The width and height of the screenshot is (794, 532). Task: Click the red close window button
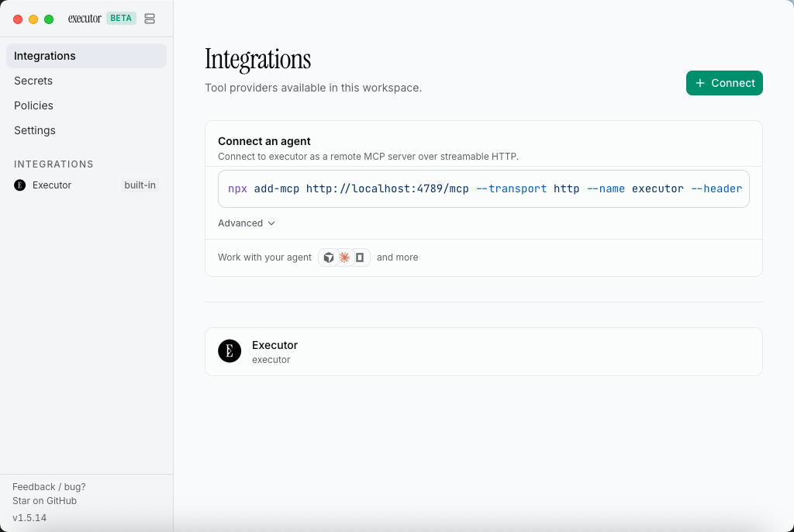(x=18, y=19)
